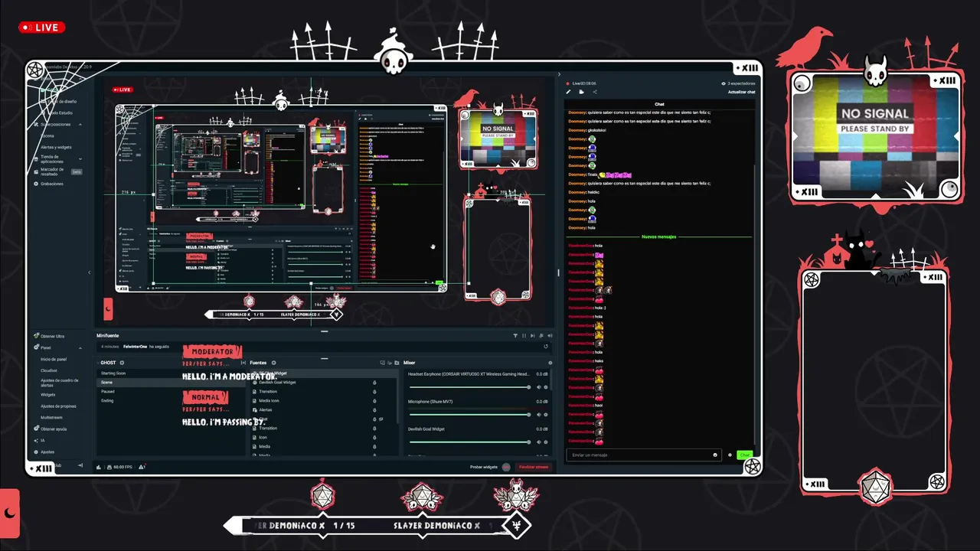Open Grabaciones in the sidebar
This screenshot has height=551, width=980.
[x=52, y=184]
